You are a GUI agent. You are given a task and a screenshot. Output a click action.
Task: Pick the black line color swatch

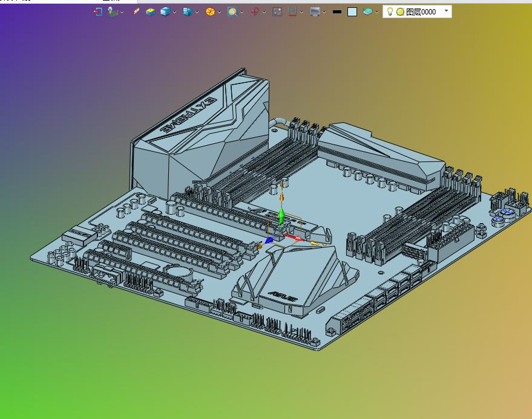pos(337,12)
